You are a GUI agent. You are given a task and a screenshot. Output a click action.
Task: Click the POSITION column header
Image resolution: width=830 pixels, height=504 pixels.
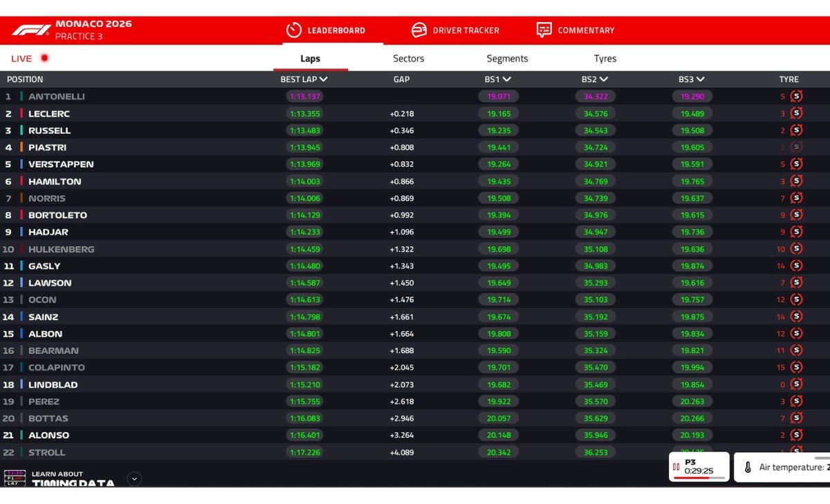25,80
